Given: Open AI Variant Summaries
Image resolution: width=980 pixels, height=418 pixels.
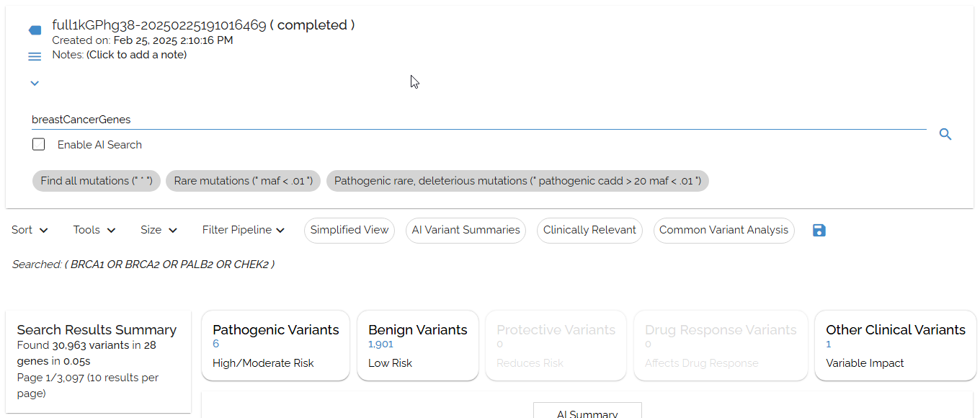Looking at the screenshot, I should click(465, 231).
